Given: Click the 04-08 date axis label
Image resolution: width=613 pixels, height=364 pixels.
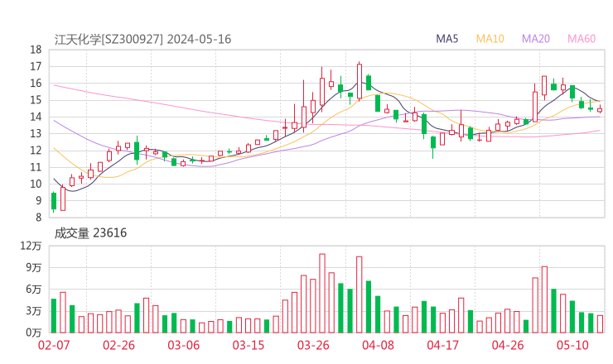Looking at the screenshot, I should 378,345.
